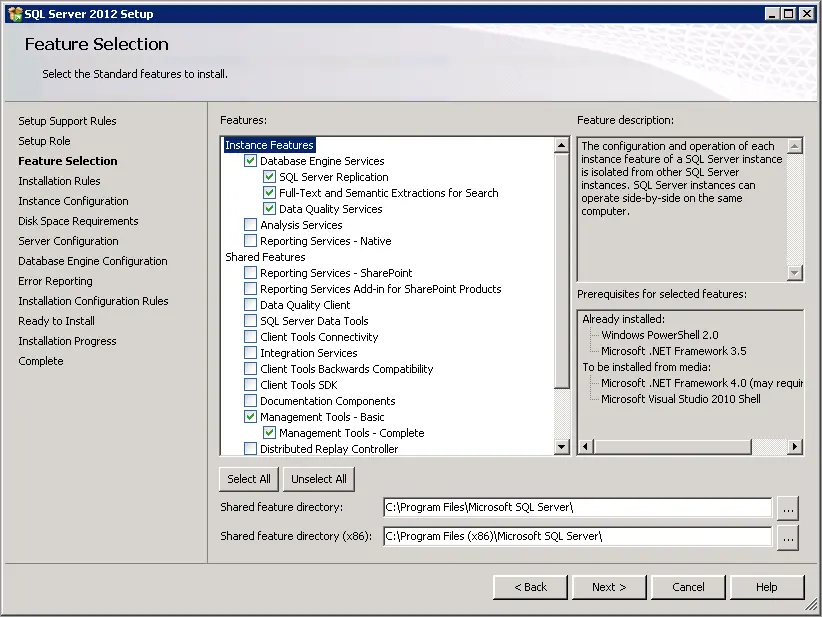This screenshot has height=617, width=822.
Task: Open Instance Configuration step in sidebar
Action: coord(73,201)
